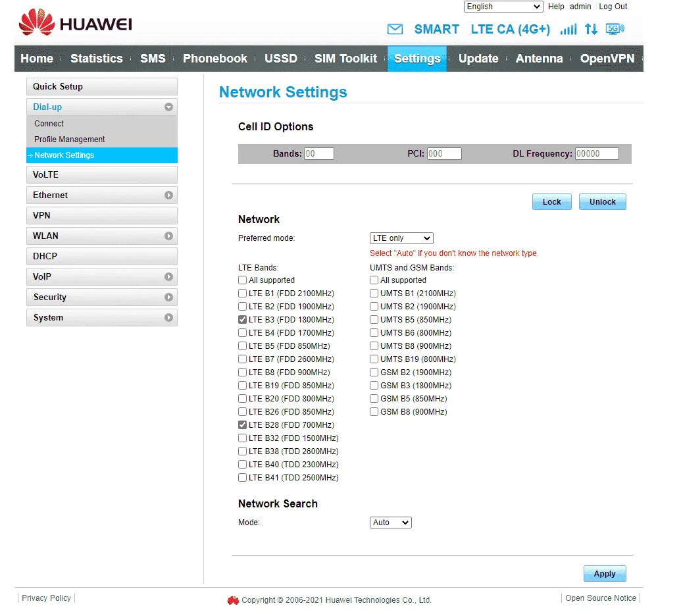Open VPN in sidebar
The height and width of the screenshot is (616, 681).
click(x=101, y=215)
